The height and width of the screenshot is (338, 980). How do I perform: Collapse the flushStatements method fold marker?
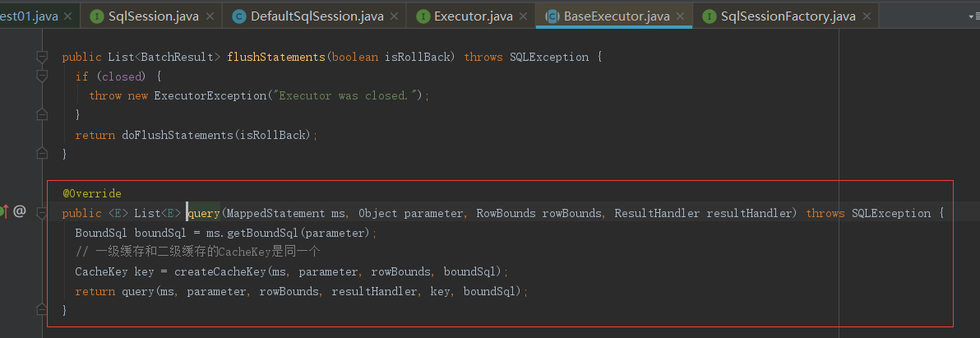click(x=42, y=57)
